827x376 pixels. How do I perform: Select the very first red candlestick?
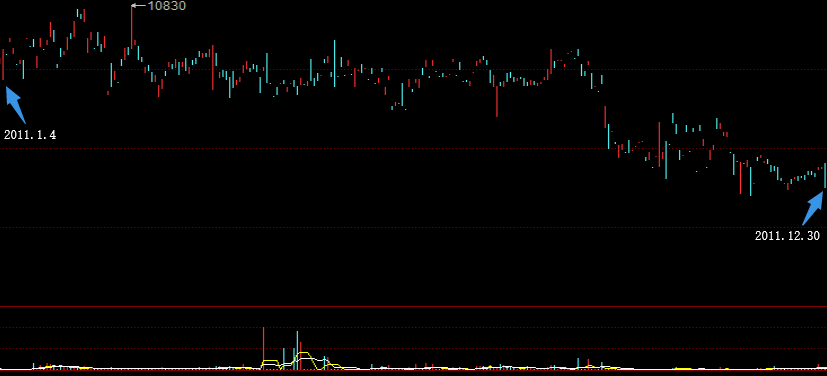click(3, 64)
